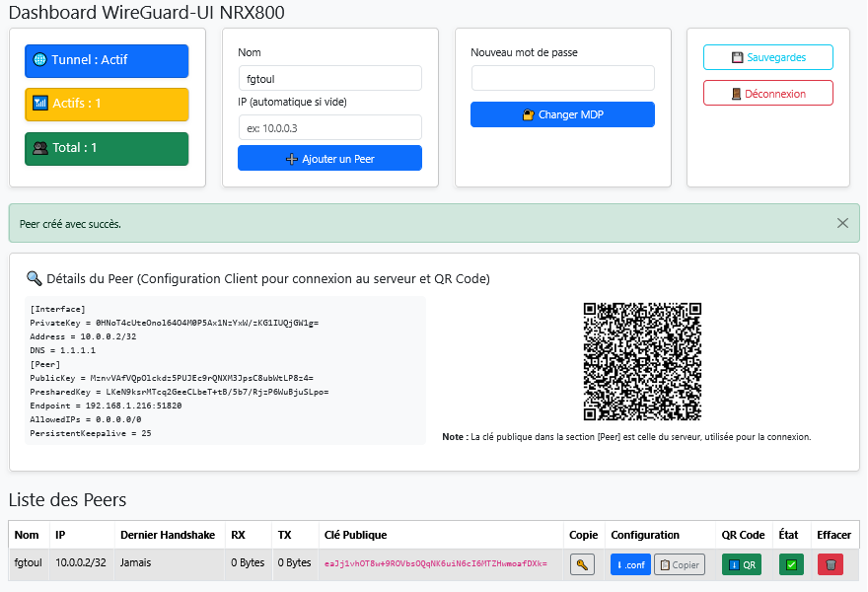This screenshot has width=868, height=592.
Task: Focus the Nouveau mot de passe field
Action: tap(562, 78)
